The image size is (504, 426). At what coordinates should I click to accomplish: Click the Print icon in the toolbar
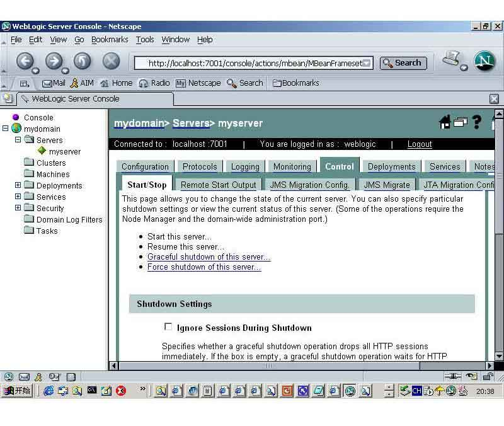click(x=452, y=59)
